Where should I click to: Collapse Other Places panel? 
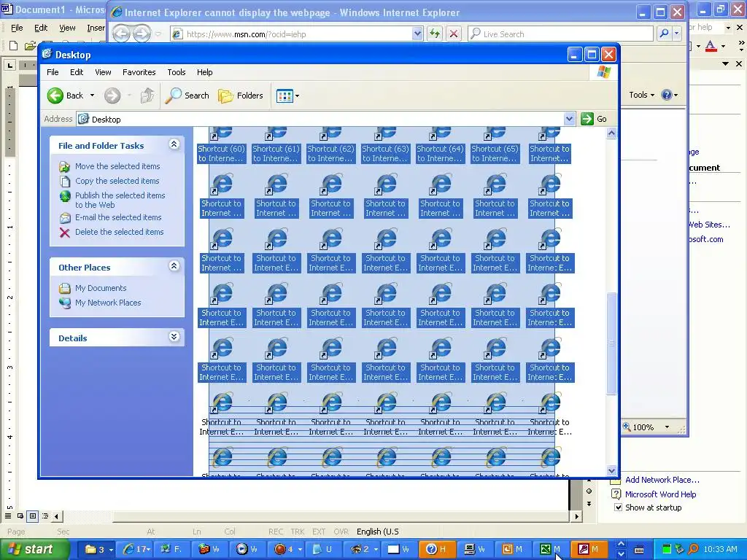click(x=174, y=266)
